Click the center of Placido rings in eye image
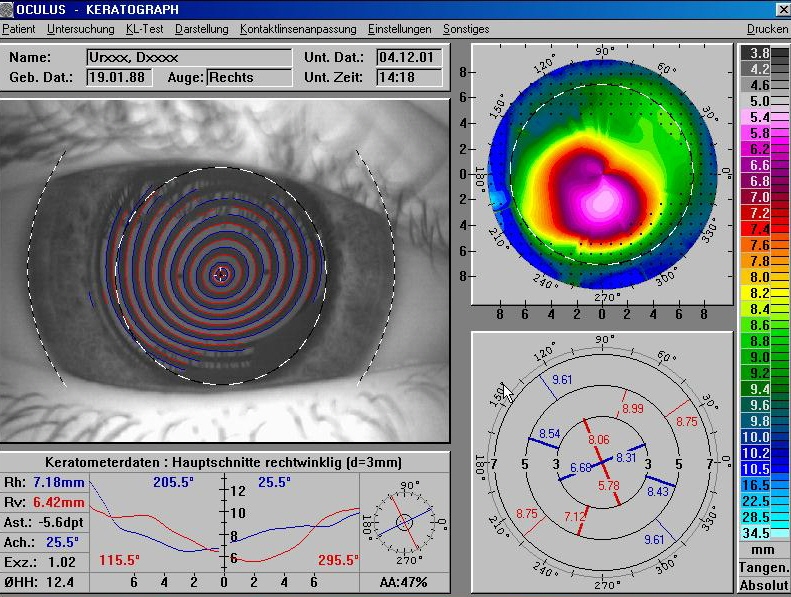Screen dimensions: 791x597 click(221, 275)
